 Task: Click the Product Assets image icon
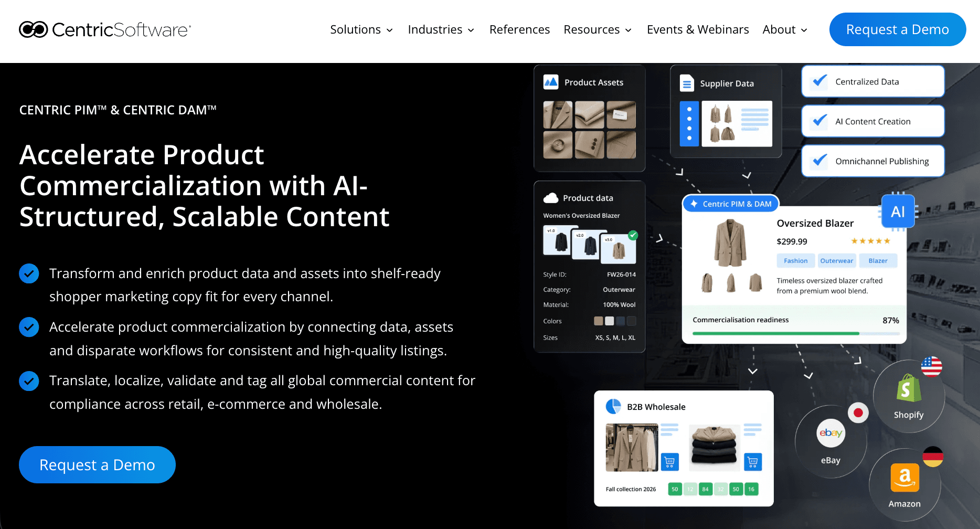pyautogui.click(x=551, y=82)
